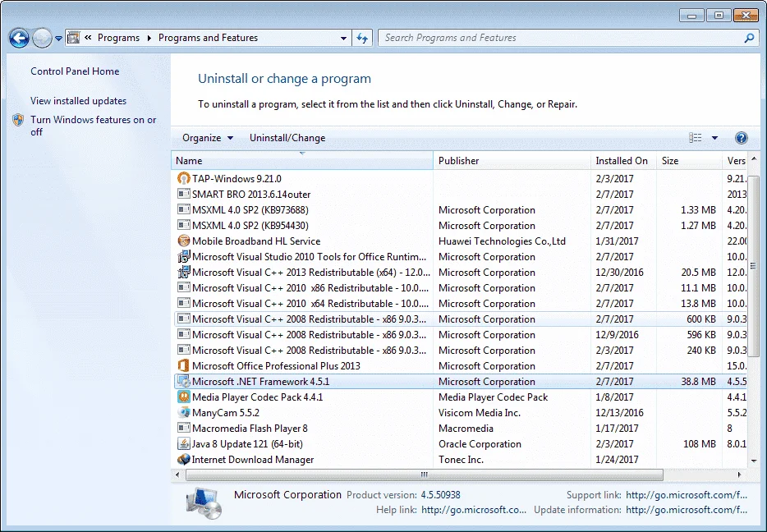
Task: Click the 108 MB size cell
Action: [700, 444]
